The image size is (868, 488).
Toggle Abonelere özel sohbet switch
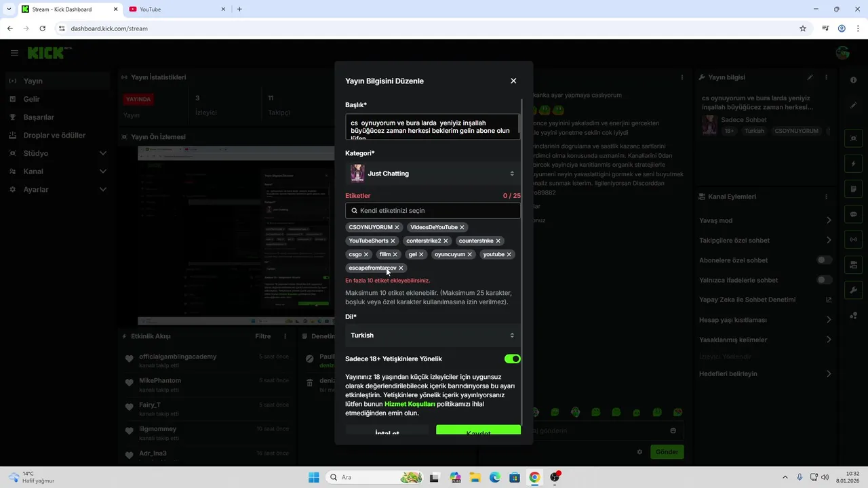click(x=824, y=260)
